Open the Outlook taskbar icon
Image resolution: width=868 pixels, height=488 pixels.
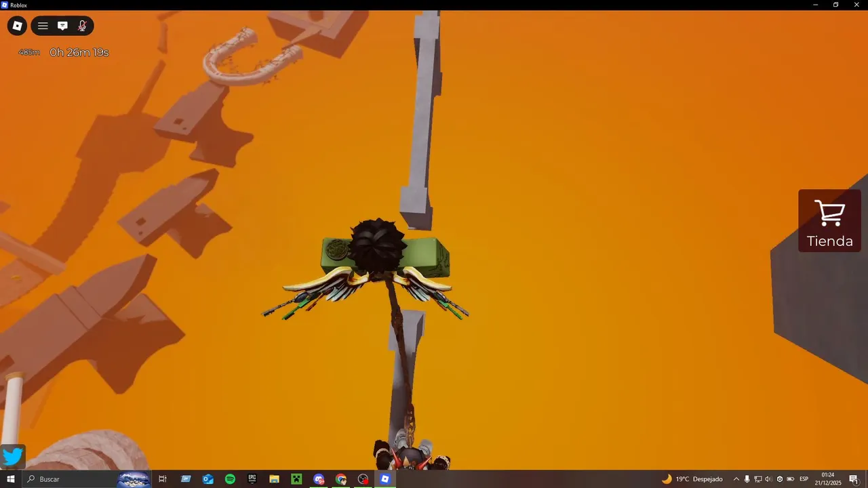point(208,479)
